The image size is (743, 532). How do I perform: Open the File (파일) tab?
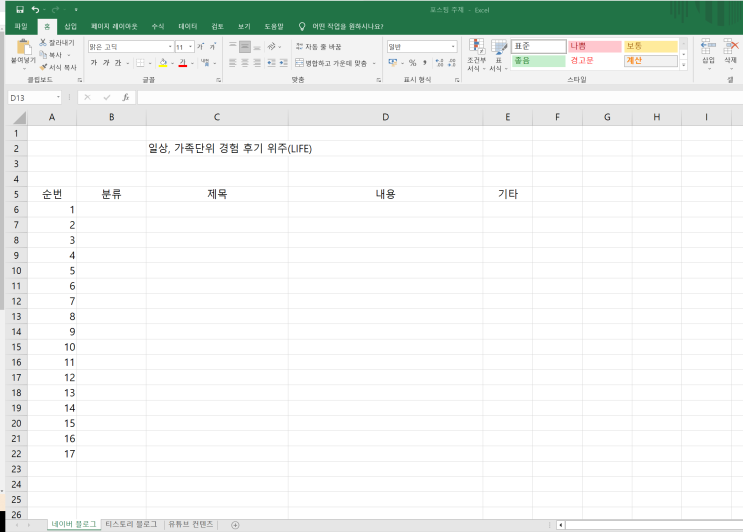coord(21,26)
